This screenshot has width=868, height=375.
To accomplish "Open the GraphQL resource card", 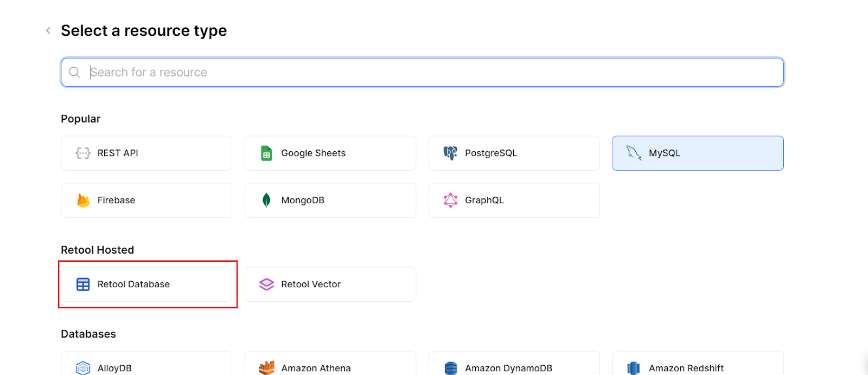I will click(514, 201).
